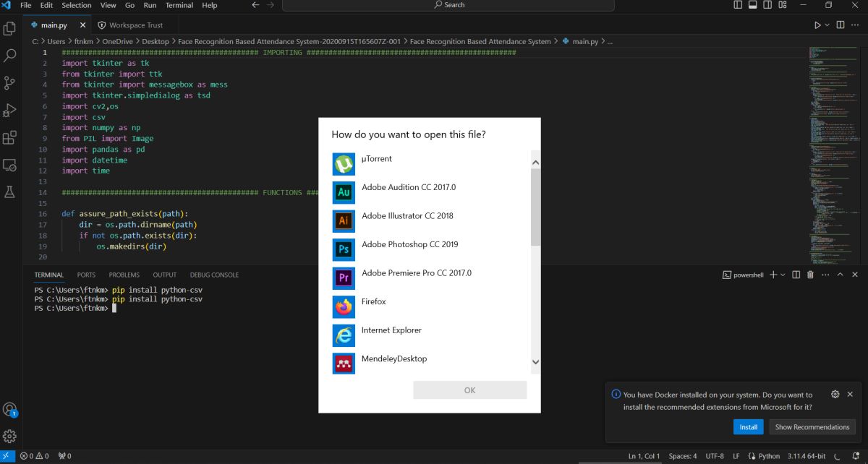The image size is (868, 464).
Task: Open editor More Actions ellipsis
Action: (856, 25)
